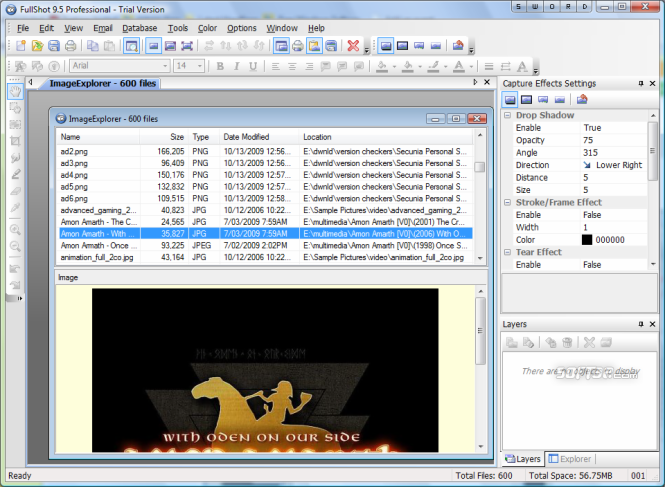The height and width of the screenshot is (487, 665).
Task: Toggle second frame effect icon in Capture Effects panel
Action: (x=526, y=99)
